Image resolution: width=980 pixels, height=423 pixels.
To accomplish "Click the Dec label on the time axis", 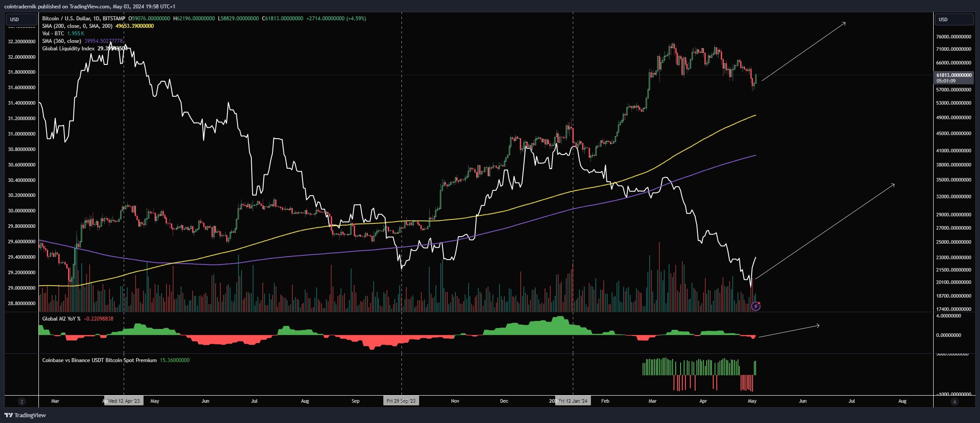I will (x=504, y=401).
